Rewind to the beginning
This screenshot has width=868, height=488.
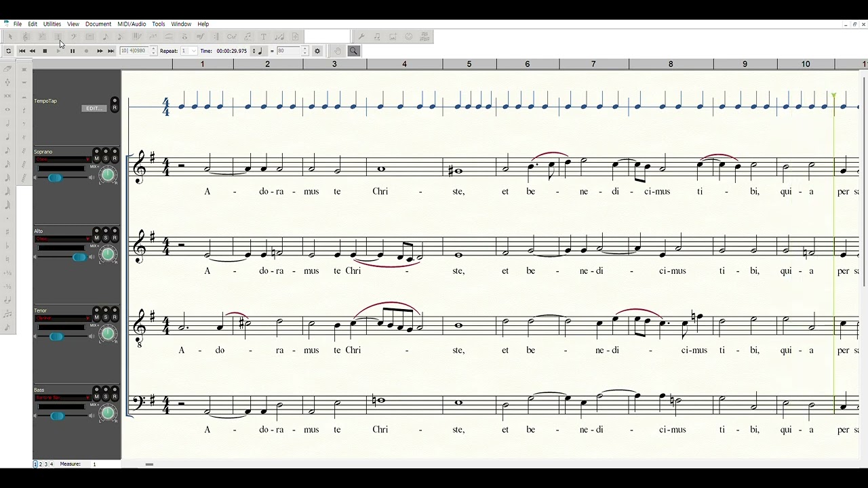pos(22,51)
